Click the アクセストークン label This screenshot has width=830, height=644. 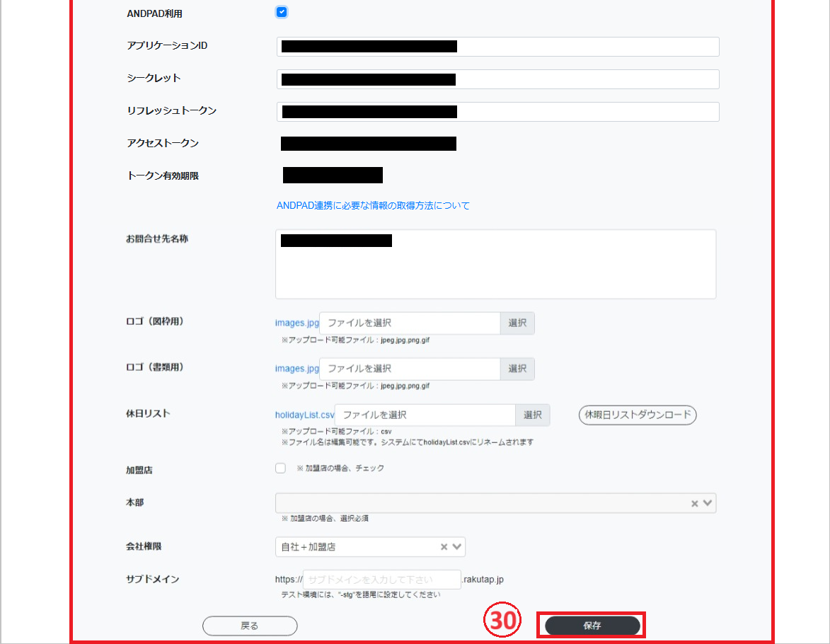pos(163,143)
